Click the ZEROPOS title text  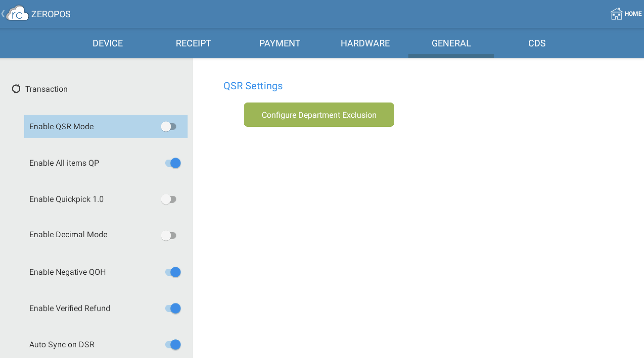coord(51,14)
